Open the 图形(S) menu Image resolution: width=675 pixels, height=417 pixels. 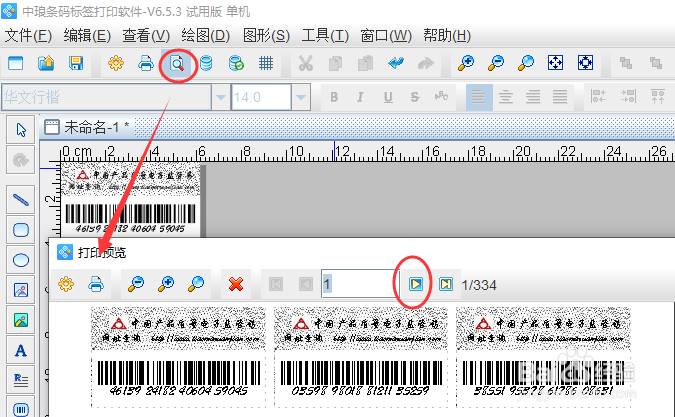pos(266,35)
